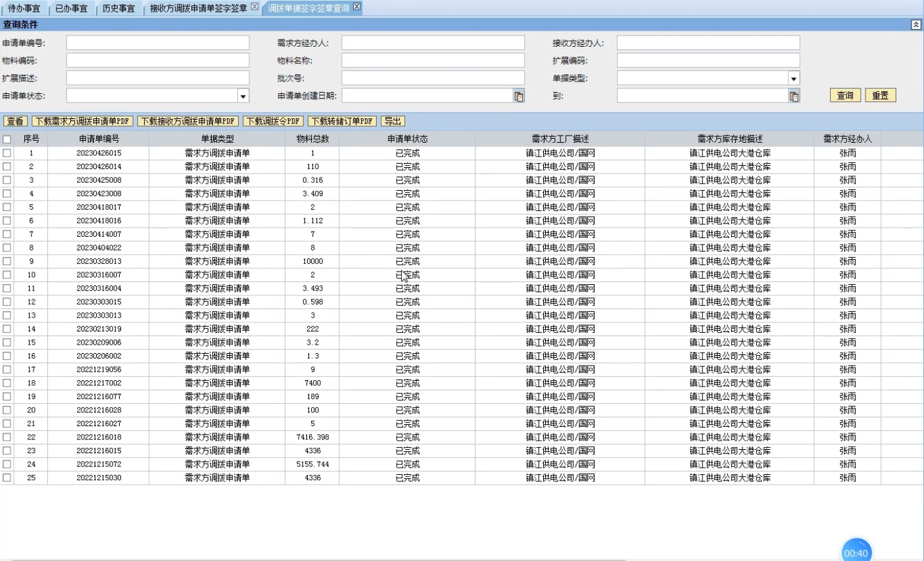The image size is (924, 561).
Task: Click the 00:40 timer bubble
Action: coord(856,552)
